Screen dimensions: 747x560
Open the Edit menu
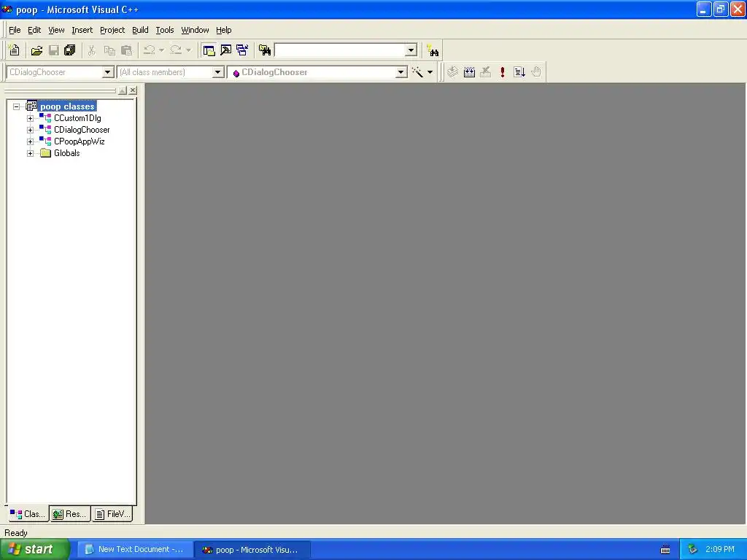[34, 30]
